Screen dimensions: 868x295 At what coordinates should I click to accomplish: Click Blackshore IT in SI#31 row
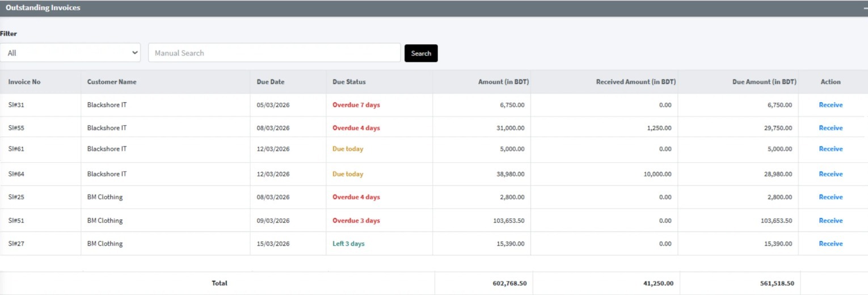[x=107, y=105]
